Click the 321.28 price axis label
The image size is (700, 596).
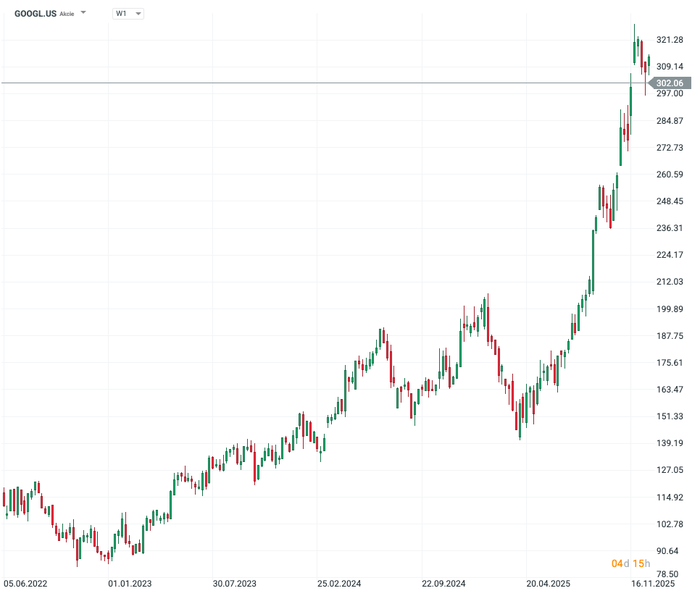pos(670,40)
